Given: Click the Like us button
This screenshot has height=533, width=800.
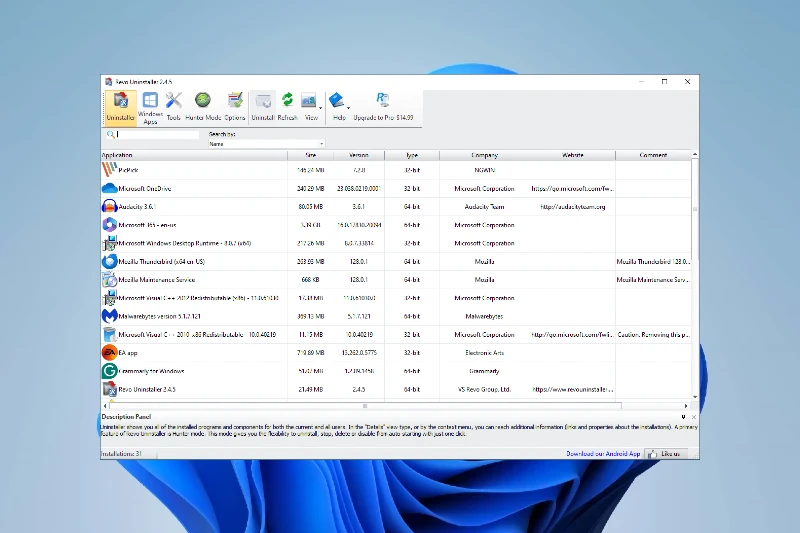Looking at the screenshot, I should [666, 453].
